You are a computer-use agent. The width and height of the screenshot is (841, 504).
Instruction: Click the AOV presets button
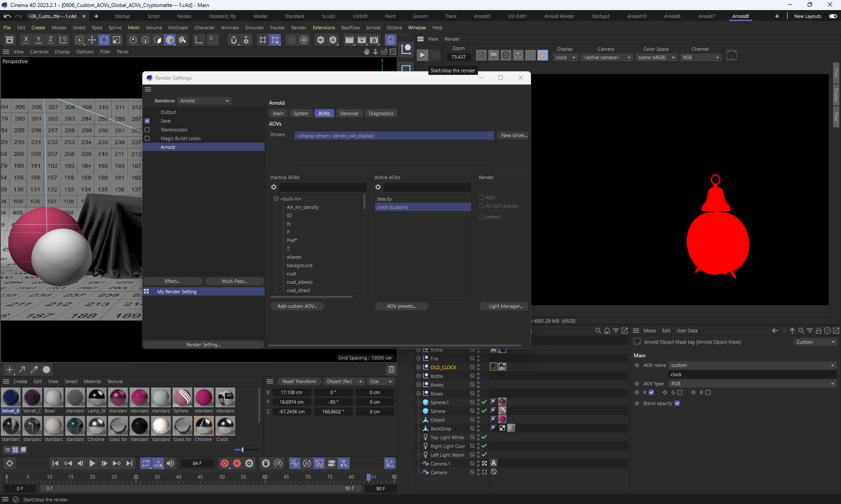pyautogui.click(x=401, y=306)
